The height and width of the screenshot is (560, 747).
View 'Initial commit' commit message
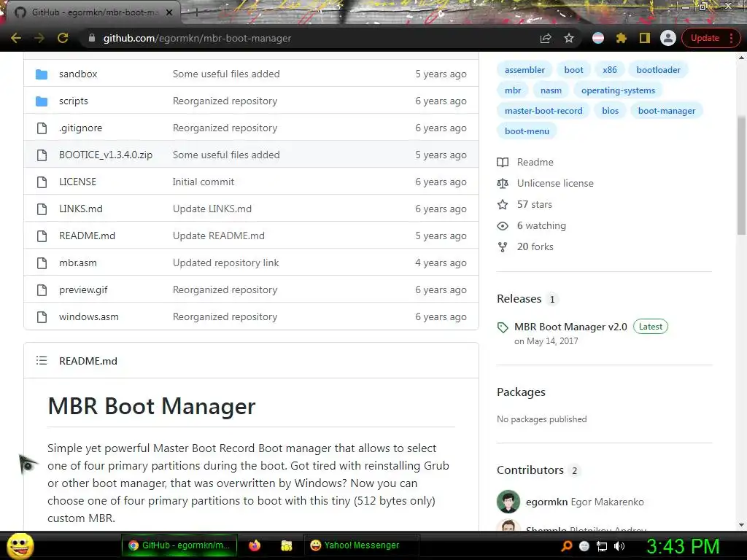point(204,182)
